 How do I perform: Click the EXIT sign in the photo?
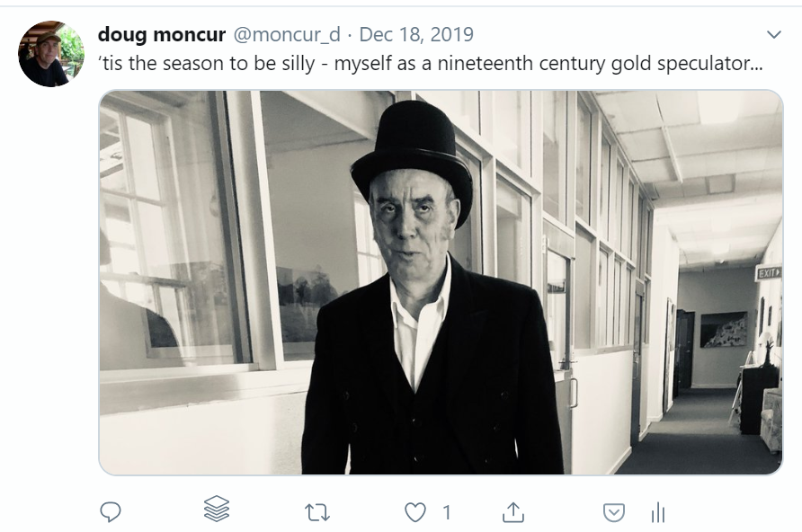768,273
